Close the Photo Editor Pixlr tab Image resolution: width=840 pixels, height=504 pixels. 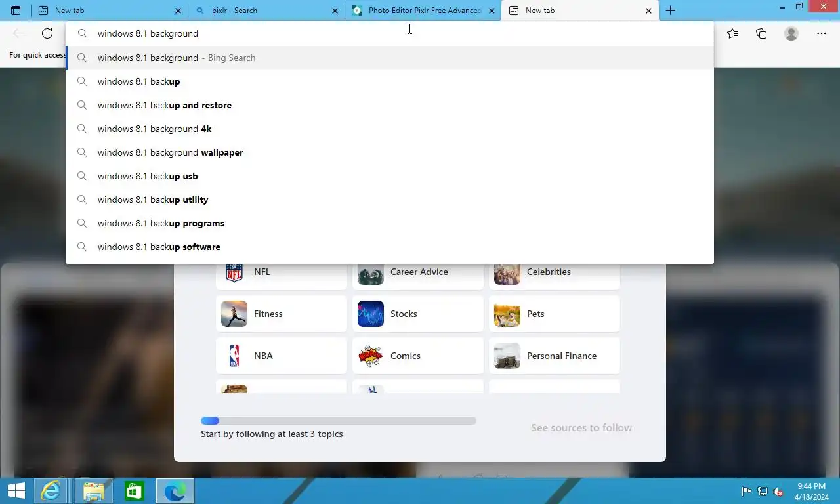[x=492, y=10]
